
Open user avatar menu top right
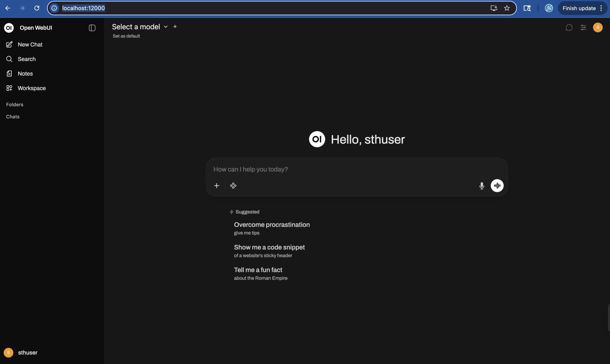pos(598,28)
